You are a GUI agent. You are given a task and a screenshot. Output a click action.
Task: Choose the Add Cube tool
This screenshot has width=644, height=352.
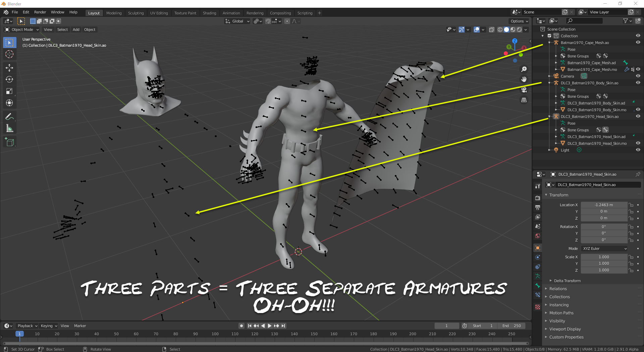pyautogui.click(x=9, y=142)
